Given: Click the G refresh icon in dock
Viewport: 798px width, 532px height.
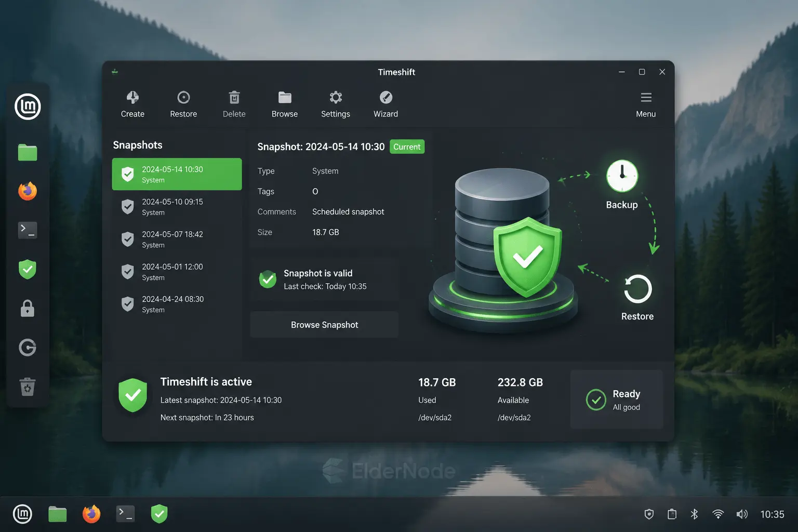Looking at the screenshot, I should (28, 348).
